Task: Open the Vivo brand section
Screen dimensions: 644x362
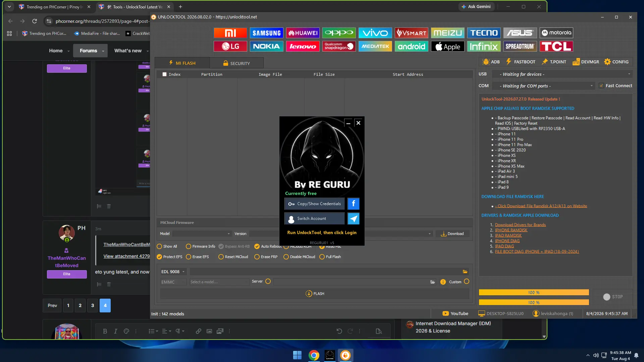Action: click(375, 33)
